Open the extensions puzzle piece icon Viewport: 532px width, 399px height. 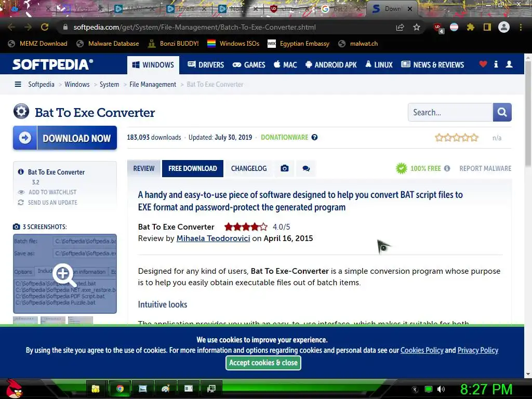pyautogui.click(x=471, y=27)
